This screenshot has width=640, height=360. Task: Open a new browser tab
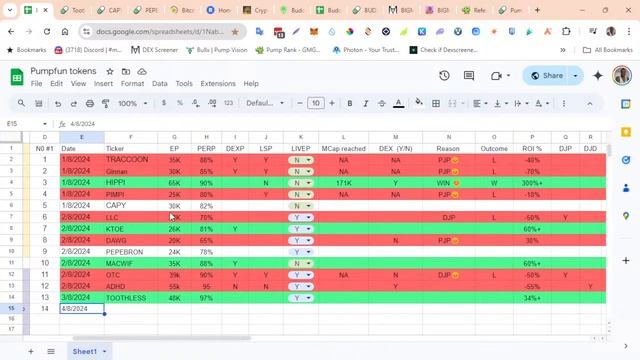537,10
